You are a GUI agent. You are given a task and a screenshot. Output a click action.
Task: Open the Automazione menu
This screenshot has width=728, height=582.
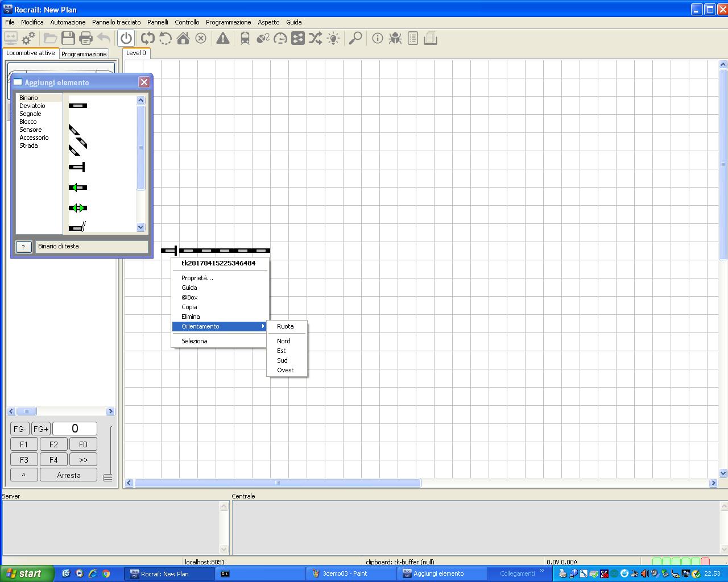[68, 22]
